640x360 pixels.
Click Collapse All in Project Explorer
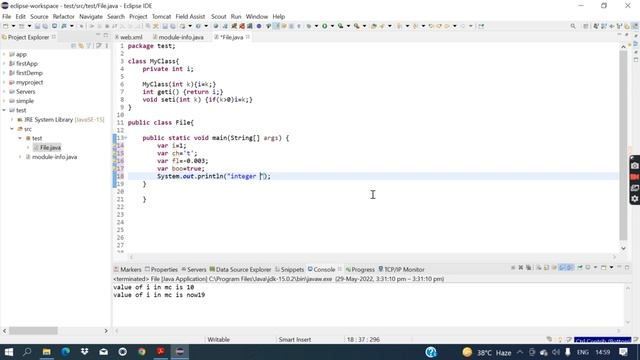point(73,46)
